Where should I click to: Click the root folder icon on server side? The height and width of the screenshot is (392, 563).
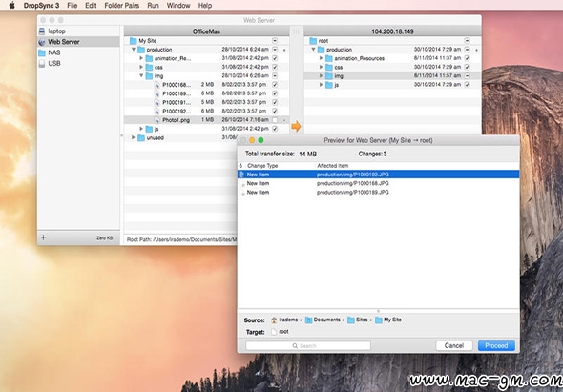coord(313,41)
